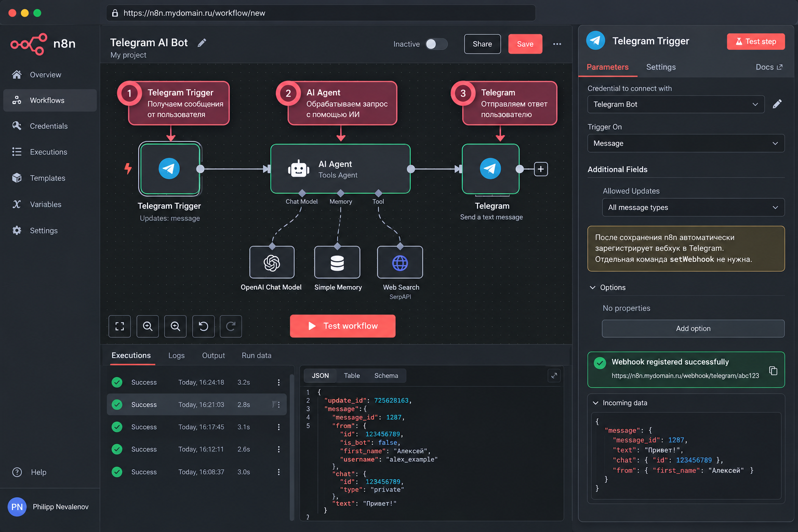Screen dimensions: 798x532
Task: Switch output view to Table
Action: coord(352,376)
